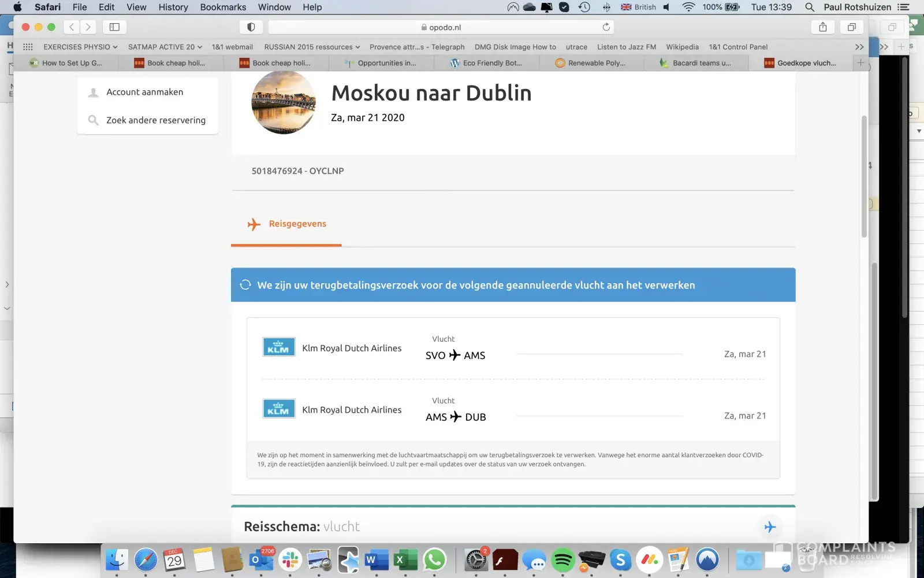Open Finder from the Dock

coord(117,560)
